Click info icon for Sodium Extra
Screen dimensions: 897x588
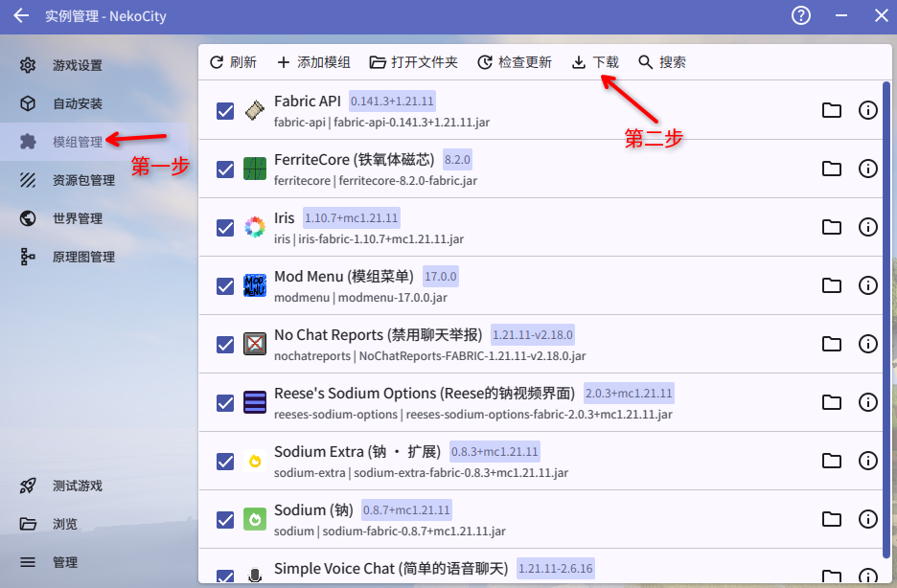(x=868, y=461)
